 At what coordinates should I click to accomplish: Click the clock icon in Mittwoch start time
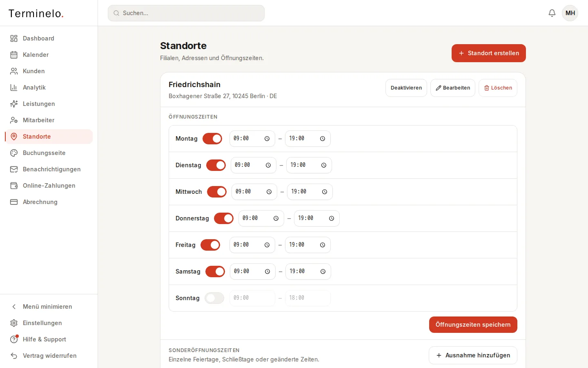click(269, 192)
